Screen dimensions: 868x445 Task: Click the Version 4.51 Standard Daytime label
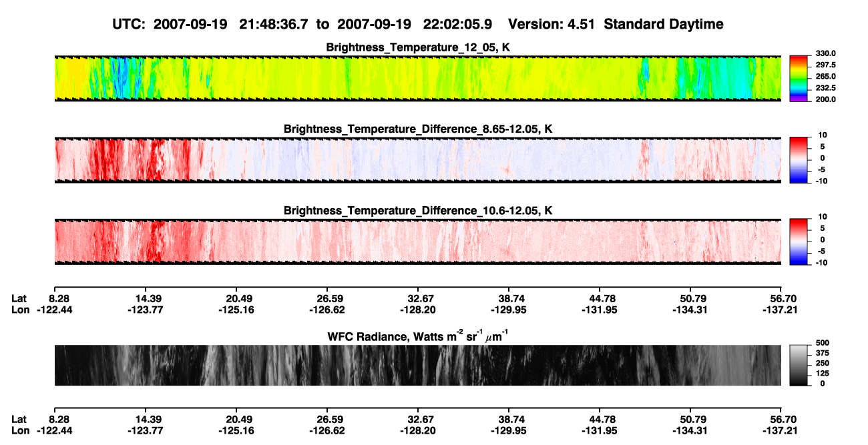click(x=616, y=24)
